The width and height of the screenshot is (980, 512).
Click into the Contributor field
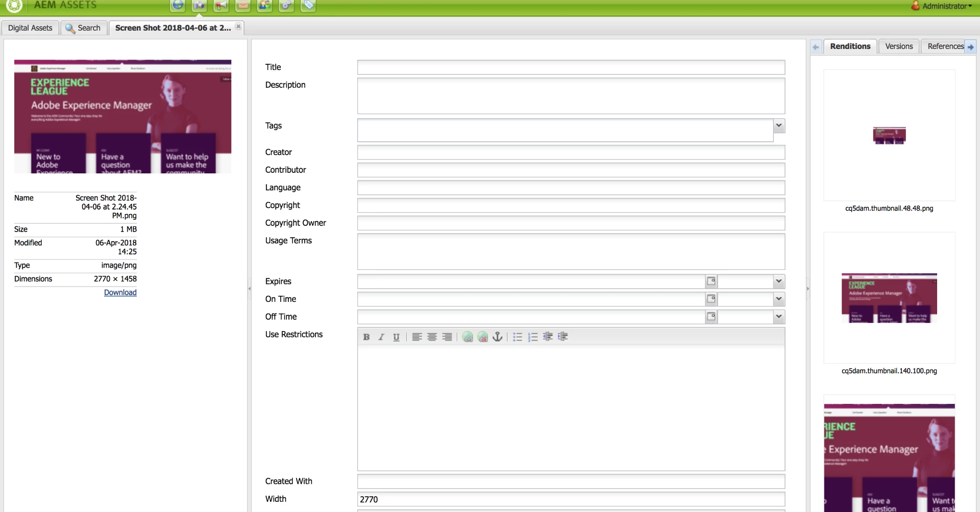click(571, 170)
